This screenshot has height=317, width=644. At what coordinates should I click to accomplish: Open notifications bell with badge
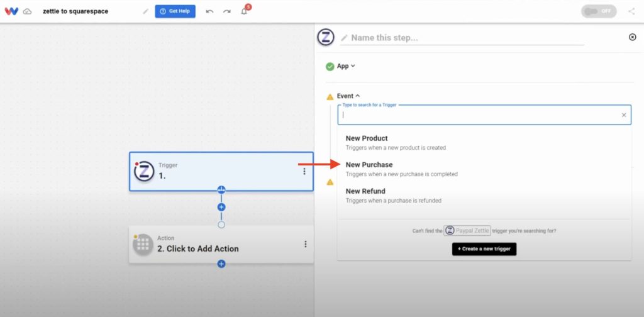[245, 10]
